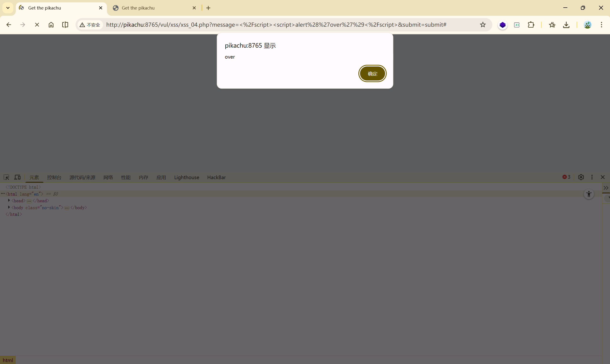Expand the body class no-skin node

[9, 207]
